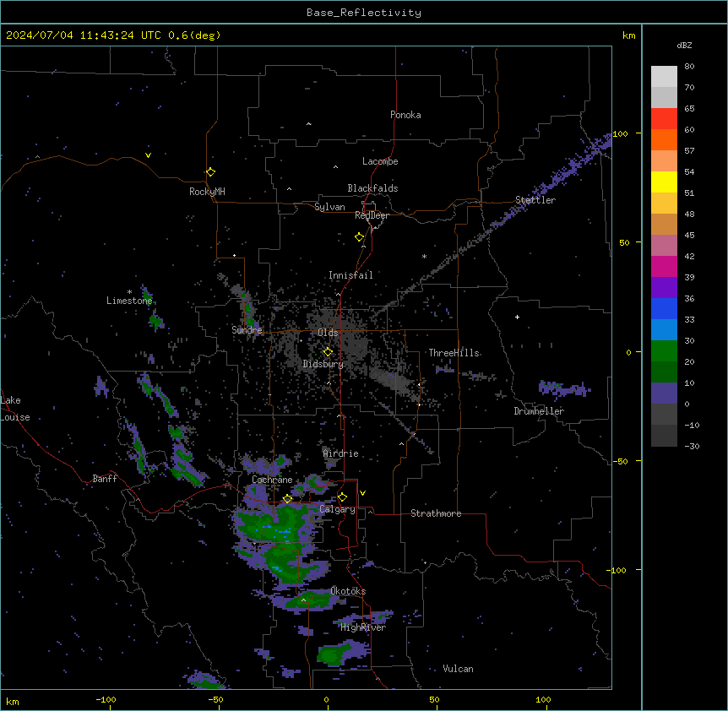
Task: Click the Cochrane town label
Action: 272,480
